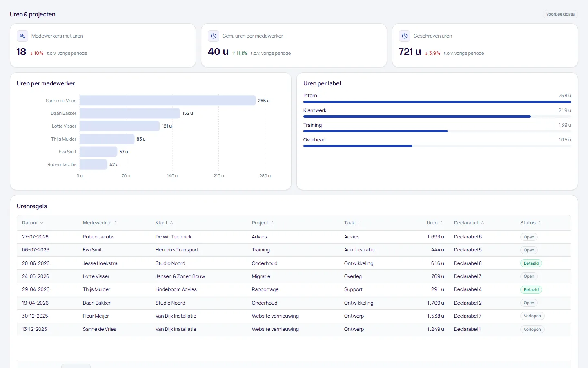Click De Wit Techniek client cell
Viewport: 588px width, 368px height.
[x=174, y=237]
